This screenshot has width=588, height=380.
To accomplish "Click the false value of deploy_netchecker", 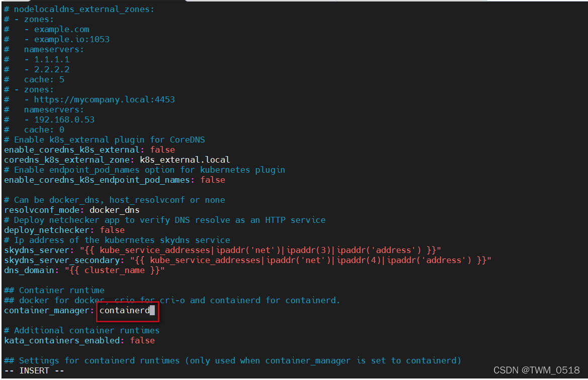I will [112, 230].
